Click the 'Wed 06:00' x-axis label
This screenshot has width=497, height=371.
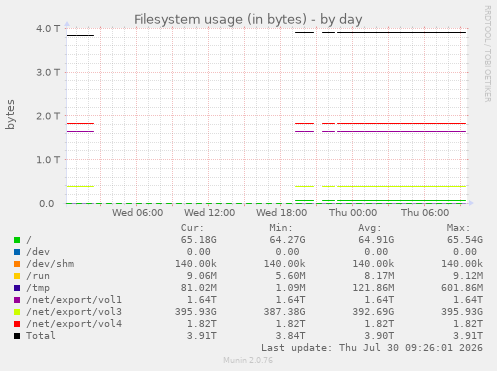coord(137,213)
